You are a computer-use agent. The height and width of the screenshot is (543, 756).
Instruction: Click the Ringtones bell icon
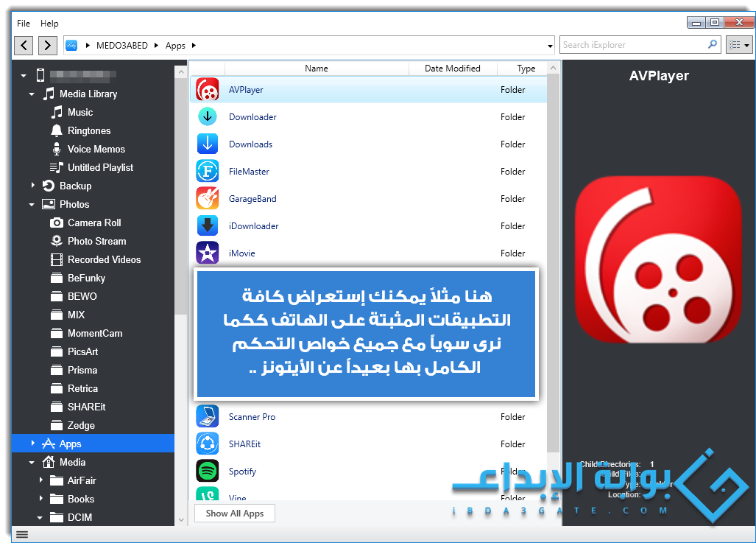pos(57,131)
